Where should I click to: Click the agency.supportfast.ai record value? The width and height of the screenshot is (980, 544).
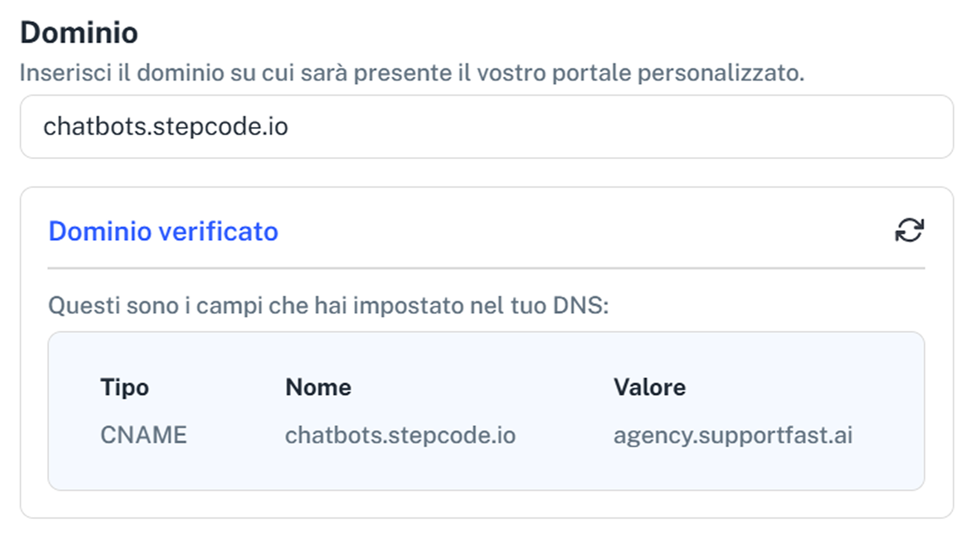[x=733, y=435]
